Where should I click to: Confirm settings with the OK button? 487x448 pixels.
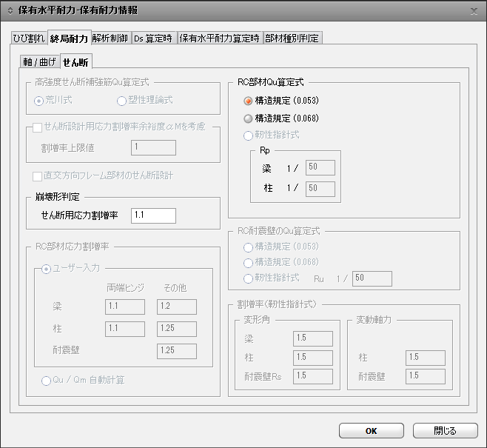point(372,431)
